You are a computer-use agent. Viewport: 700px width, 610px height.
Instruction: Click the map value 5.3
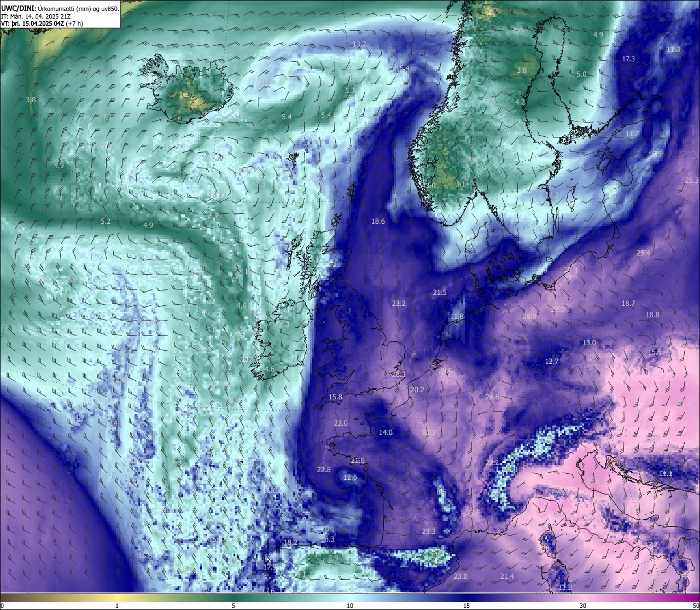coord(350,90)
